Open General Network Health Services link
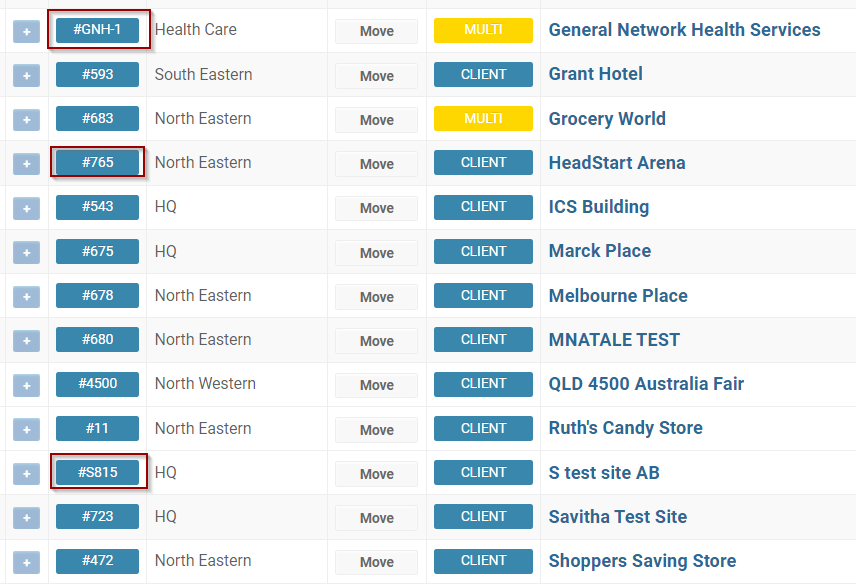This screenshot has width=856, height=584. [x=684, y=29]
